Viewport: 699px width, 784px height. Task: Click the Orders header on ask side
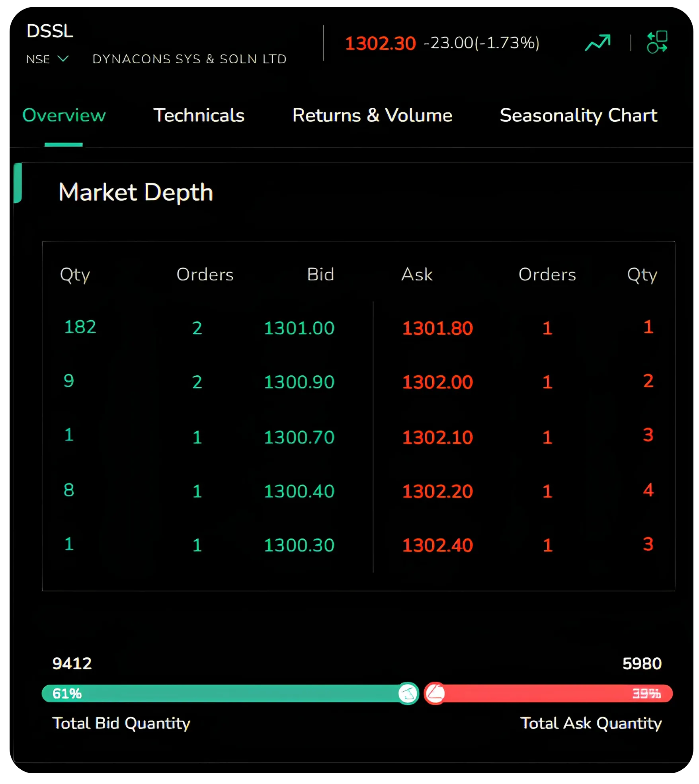[x=547, y=275]
